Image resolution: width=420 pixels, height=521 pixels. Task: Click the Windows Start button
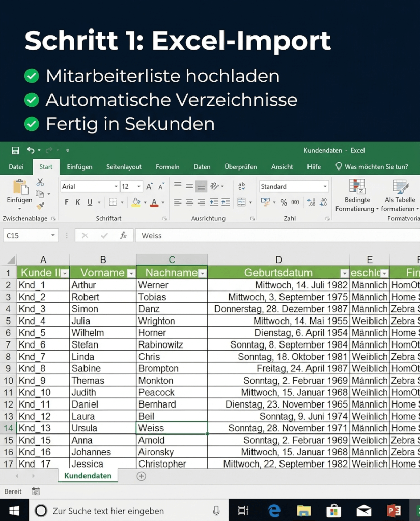point(14,511)
